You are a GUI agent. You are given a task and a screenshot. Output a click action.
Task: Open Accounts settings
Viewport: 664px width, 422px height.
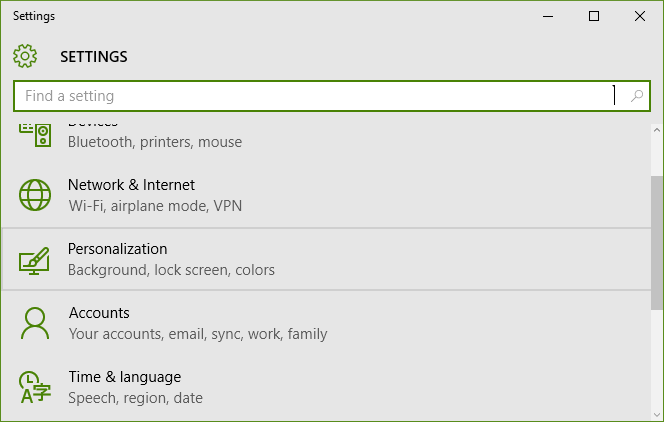click(326, 323)
